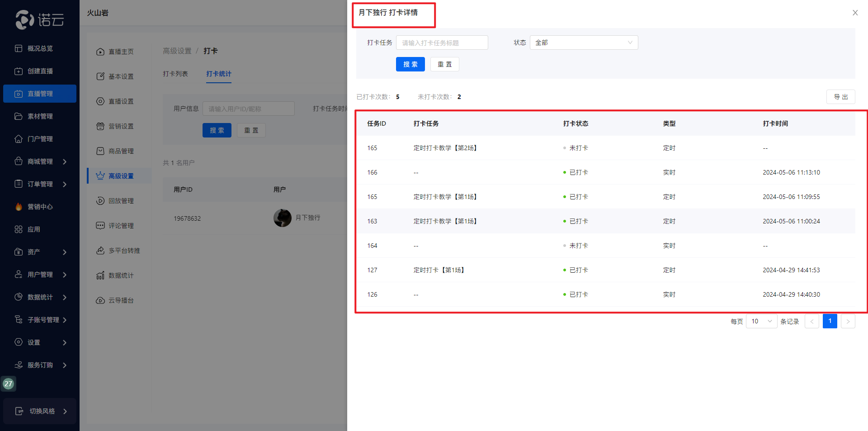Click the 概况总览 overview icon in sidebar
The height and width of the screenshot is (431, 868).
19,48
